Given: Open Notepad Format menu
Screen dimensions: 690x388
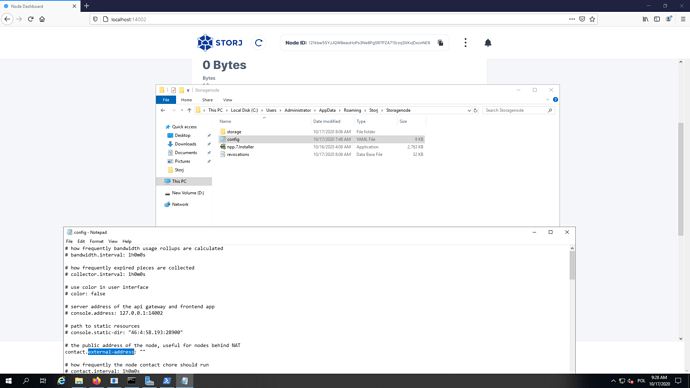Looking at the screenshot, I should coord(96,242).
